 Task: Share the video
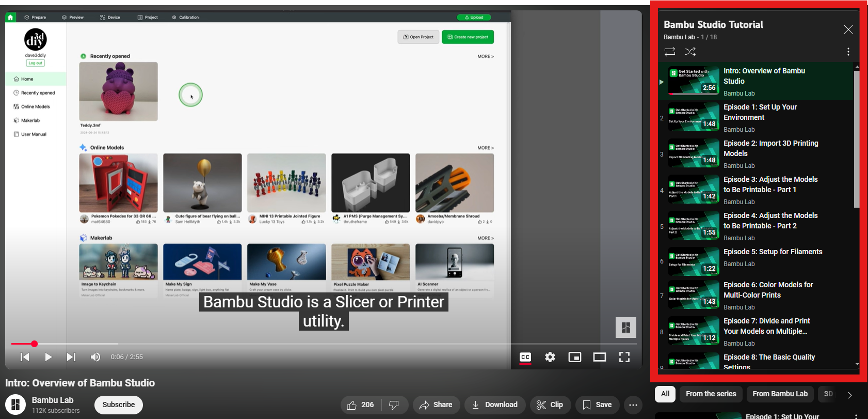pyautogui.click(x=436, y=405)
